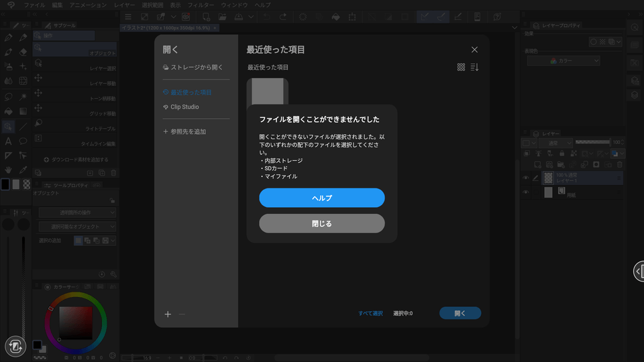Click the Open file folder icon in command bar
The image size is (644, 362).
pos(222,17)
